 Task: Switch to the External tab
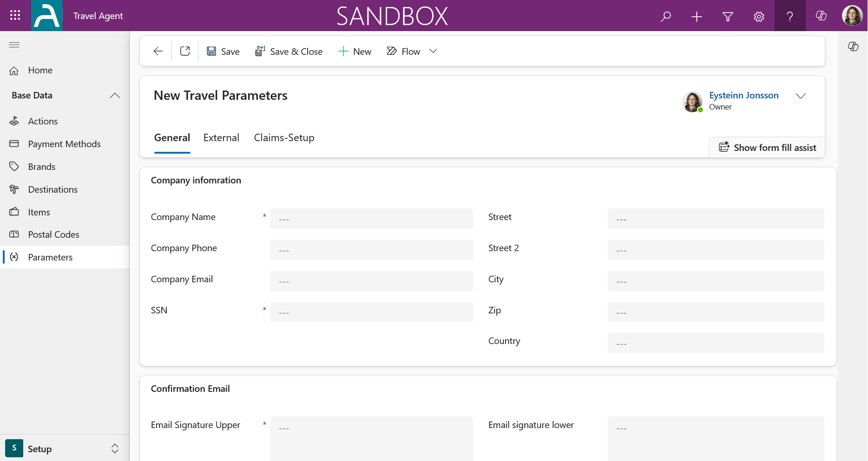[x=221, y=138]
